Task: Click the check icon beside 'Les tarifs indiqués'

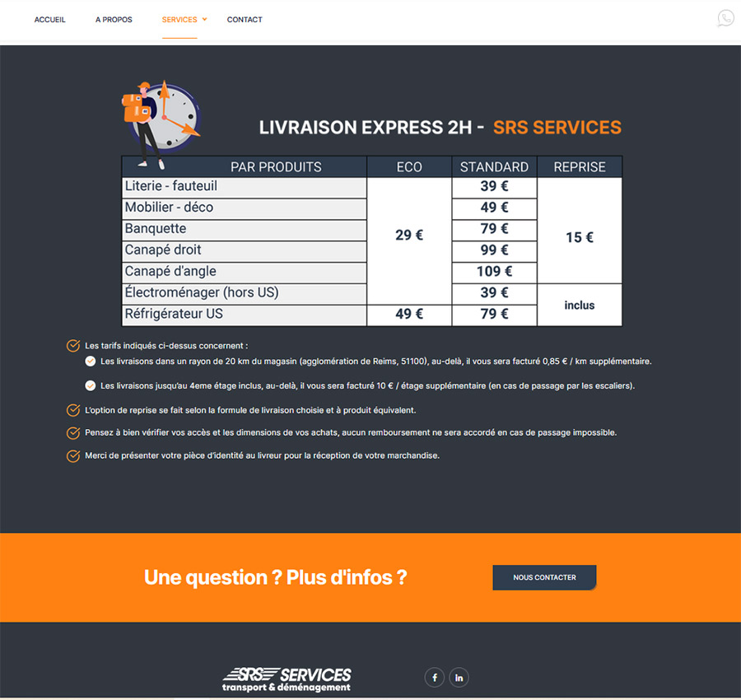Action: point(73,346)
